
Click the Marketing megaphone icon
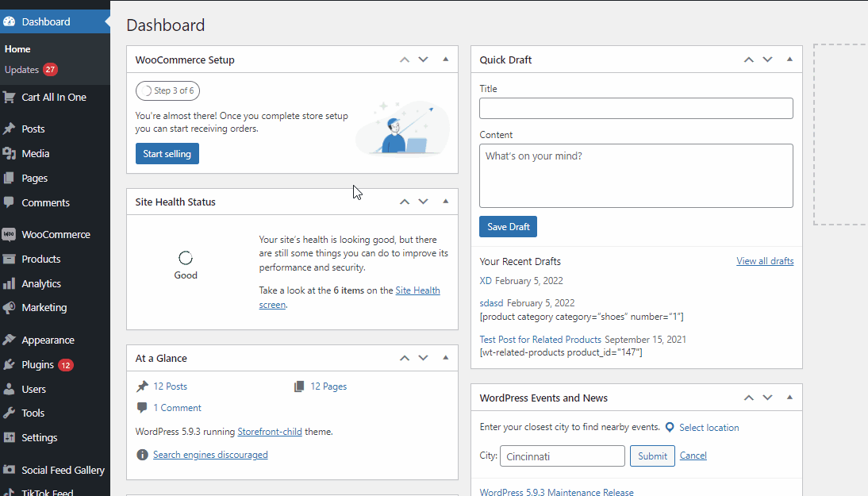pyautogui.click(x=9, y=308)
